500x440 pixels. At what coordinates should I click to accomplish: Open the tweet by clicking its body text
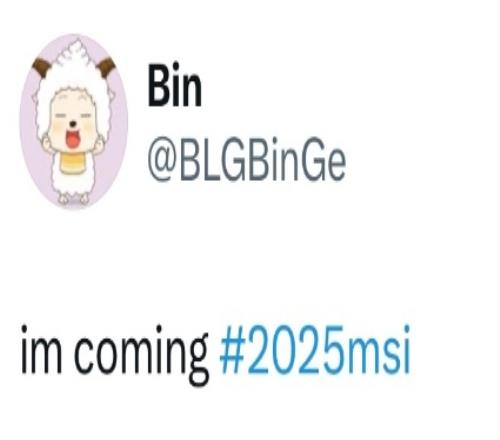click(x=215, y=355)
